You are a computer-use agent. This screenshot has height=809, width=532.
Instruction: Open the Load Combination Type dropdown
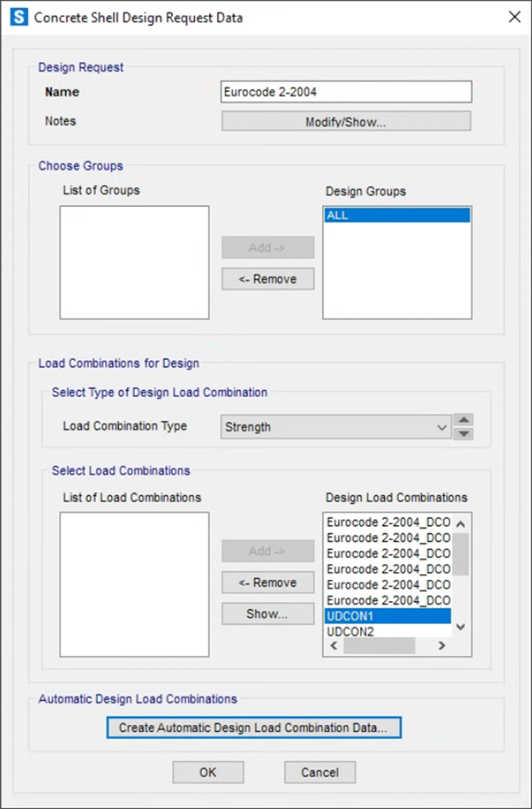tap(335, 427)
